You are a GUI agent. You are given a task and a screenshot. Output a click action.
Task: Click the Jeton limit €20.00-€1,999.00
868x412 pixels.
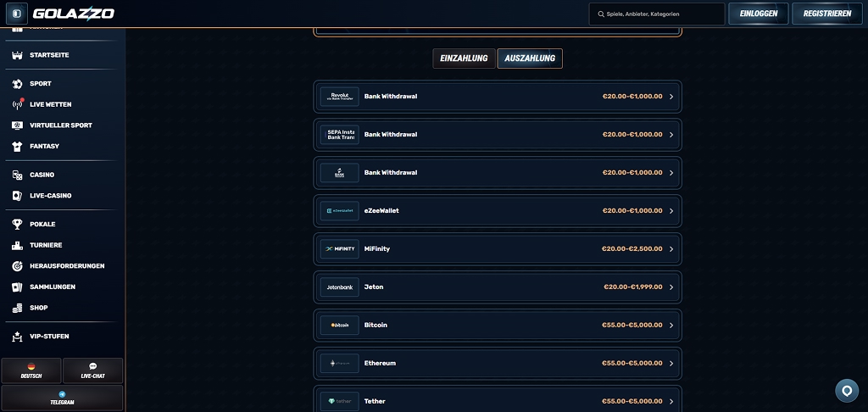point(632,287)
